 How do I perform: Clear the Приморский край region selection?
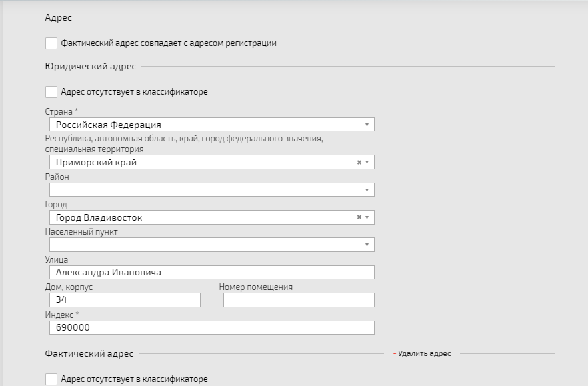359,163
